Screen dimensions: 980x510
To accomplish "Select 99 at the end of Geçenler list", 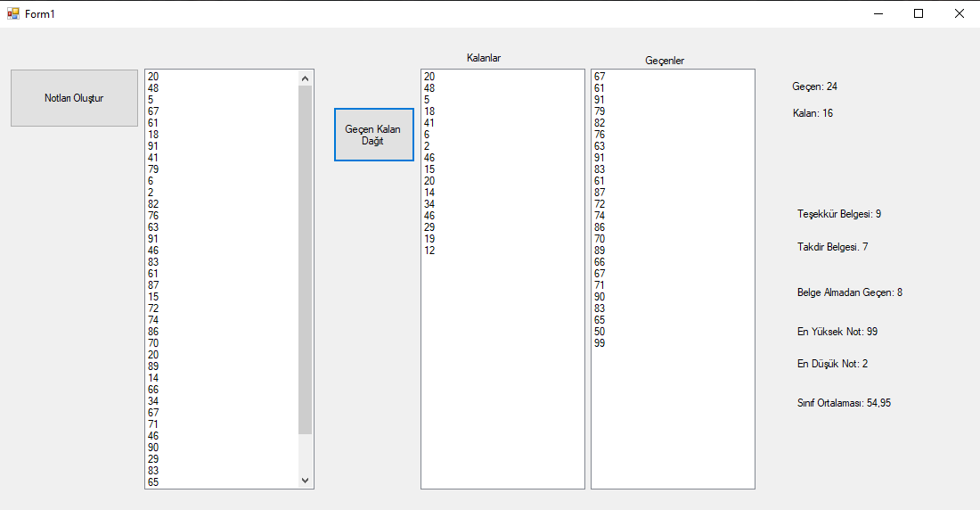I will pyautogui.click(x=600, y=343).
